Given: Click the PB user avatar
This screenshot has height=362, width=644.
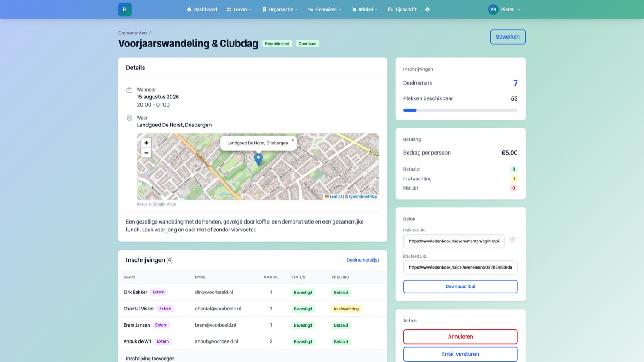Looking at the screenshot, I should [x=493, y=9].
